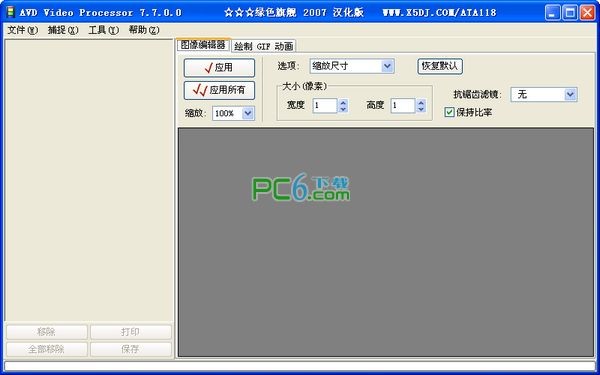Click the disabled 打印 button
The height and width of the screenshot is (375, 600).
click(130, 332)
